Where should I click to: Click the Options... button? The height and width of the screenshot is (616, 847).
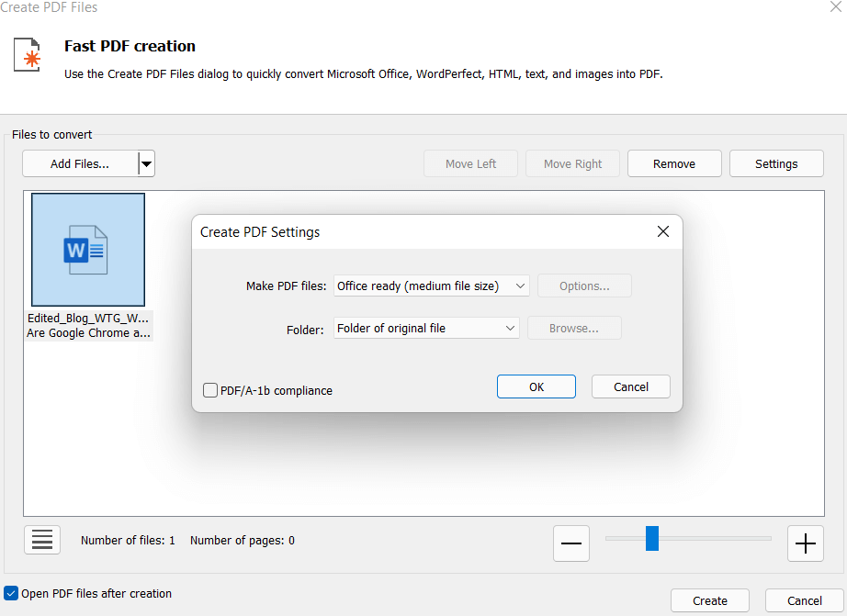584,286
